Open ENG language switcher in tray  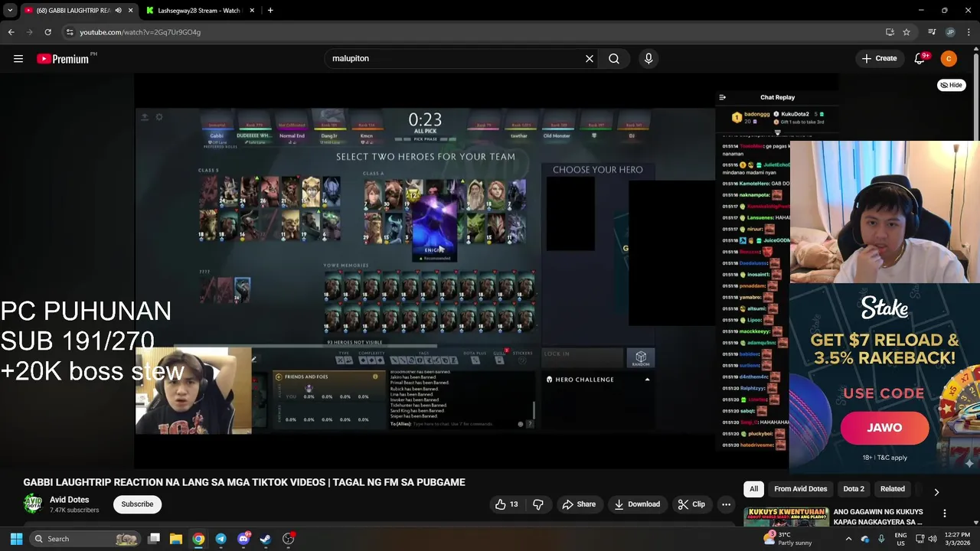coord(901,539)
